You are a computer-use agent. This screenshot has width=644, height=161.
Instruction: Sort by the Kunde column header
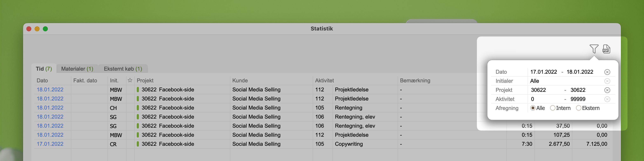point(240,80)
